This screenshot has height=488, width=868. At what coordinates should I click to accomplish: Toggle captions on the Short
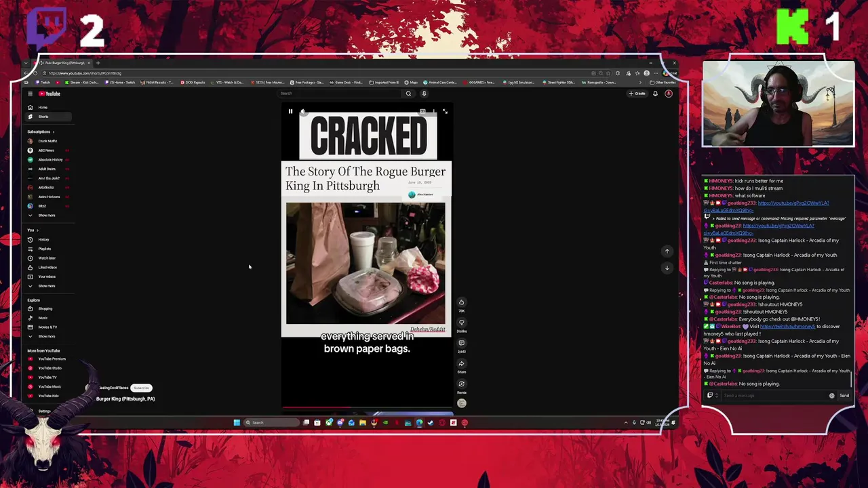coord(422,111)
